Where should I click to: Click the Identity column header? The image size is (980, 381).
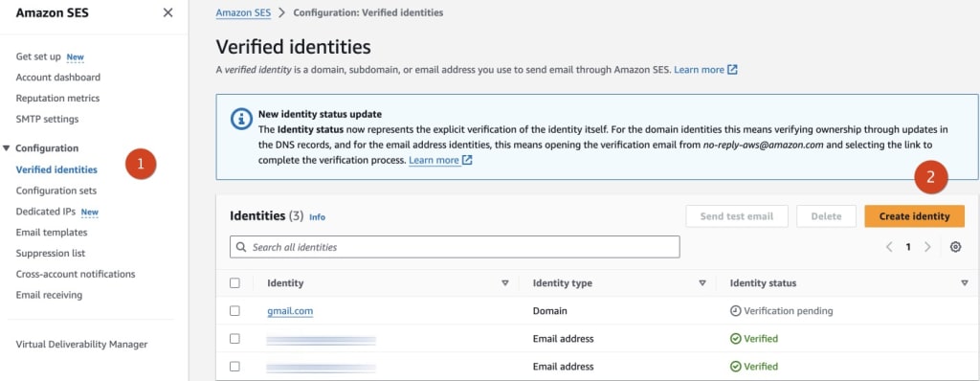tap(285, 282)
